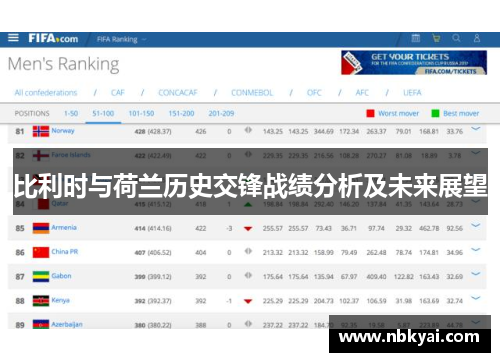
Task: Expand the Kenya row details chevron
Action: (476, 298)
